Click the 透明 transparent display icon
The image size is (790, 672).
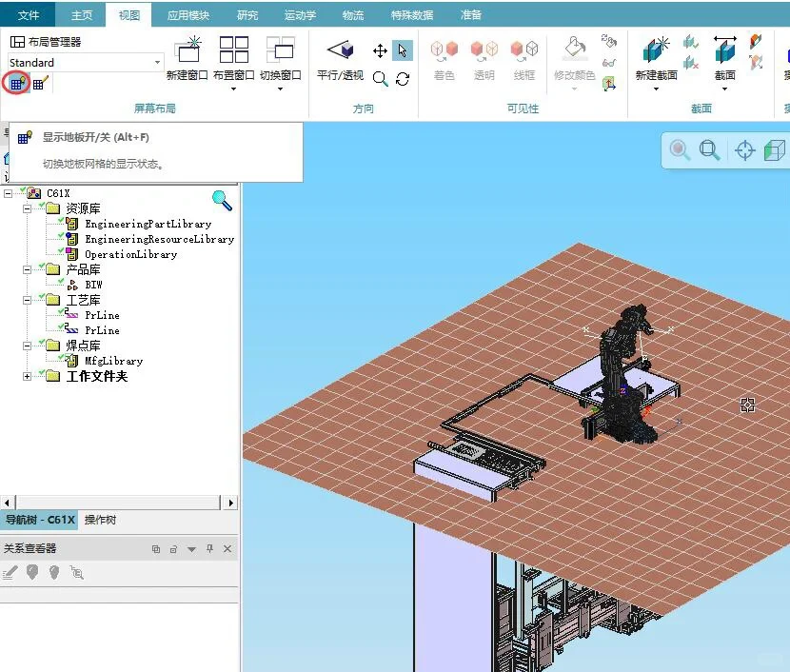[x=484, y=49]
